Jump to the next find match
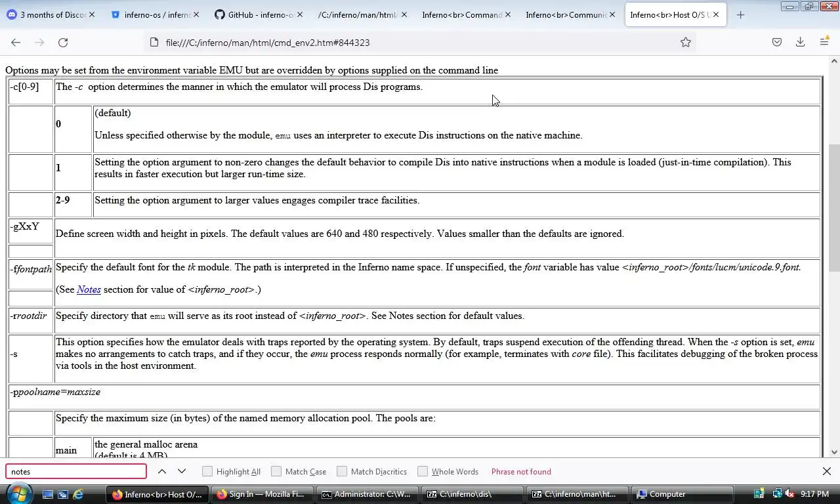Screen dimensions: 840x504 [x=182, y=471]
